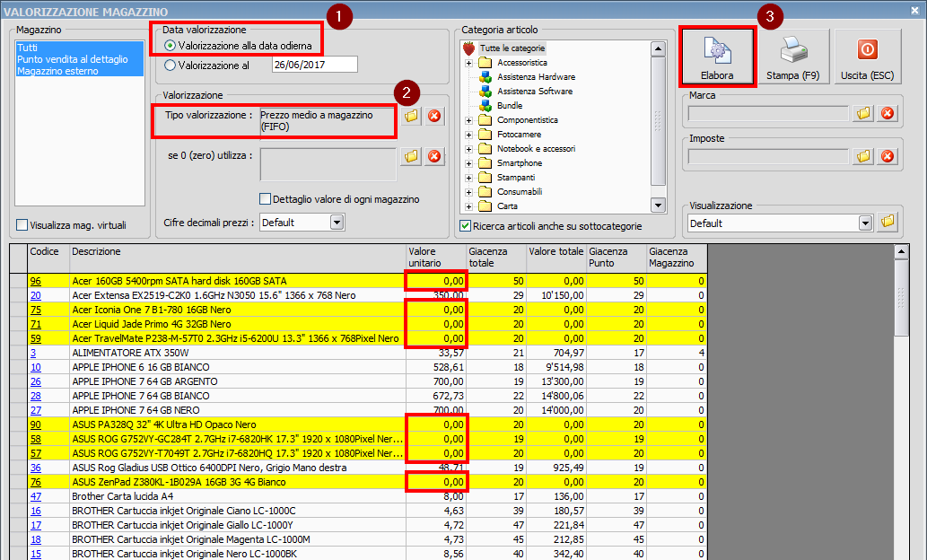927x560 pixels.
Task: Open folder picker for 'se 0 (zero) utilizza'
Action: [x=411, y=157]
